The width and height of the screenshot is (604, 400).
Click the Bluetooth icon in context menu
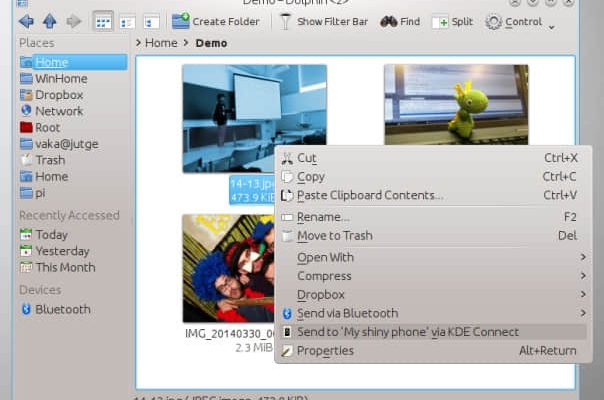[x=287, y=313]
